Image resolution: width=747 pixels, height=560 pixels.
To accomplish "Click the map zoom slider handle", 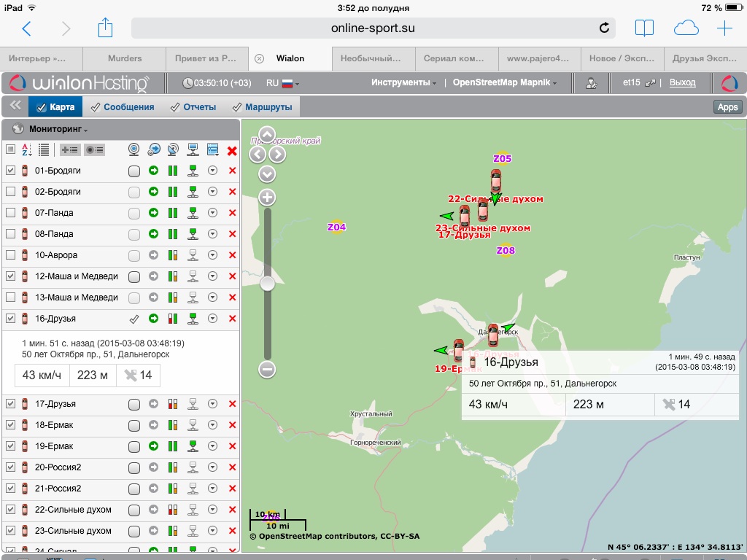I will [267, 284].
